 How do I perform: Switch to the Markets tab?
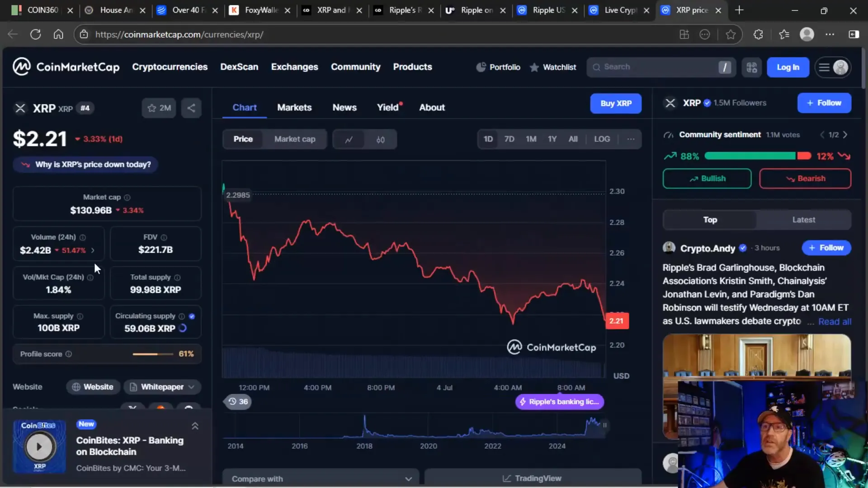coord(294,108)
